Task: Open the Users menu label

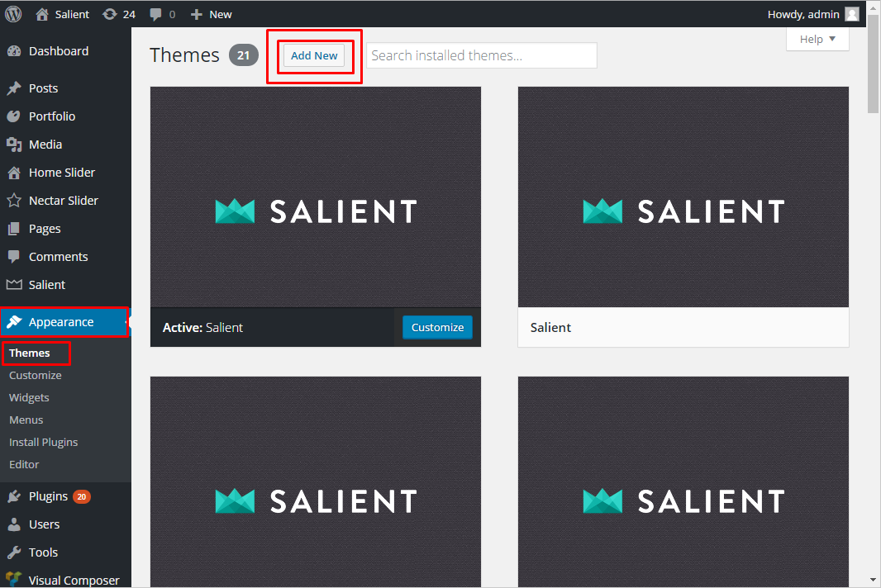Action: tap(45, 524)
